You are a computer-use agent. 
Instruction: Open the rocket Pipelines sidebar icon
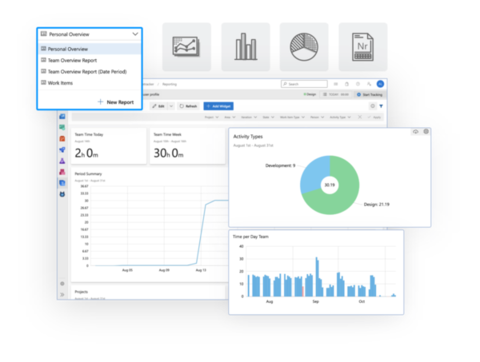(62, 150)
